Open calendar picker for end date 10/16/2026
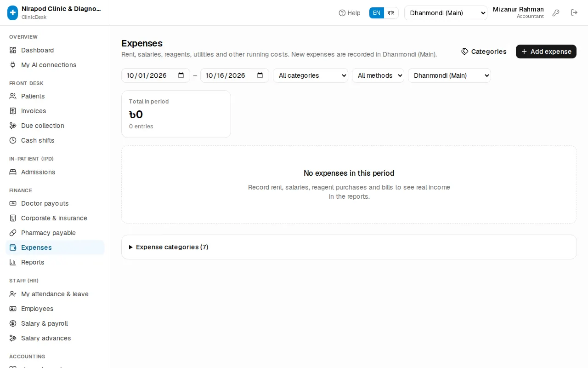588x368 pixels. [260, 75]
